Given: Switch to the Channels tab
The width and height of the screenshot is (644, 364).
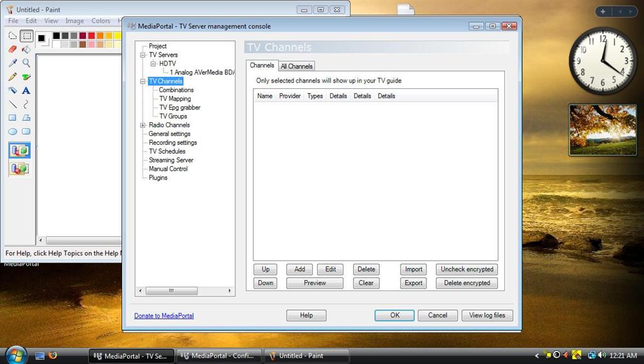Looking at the screenshot, I should click(262, 65).
